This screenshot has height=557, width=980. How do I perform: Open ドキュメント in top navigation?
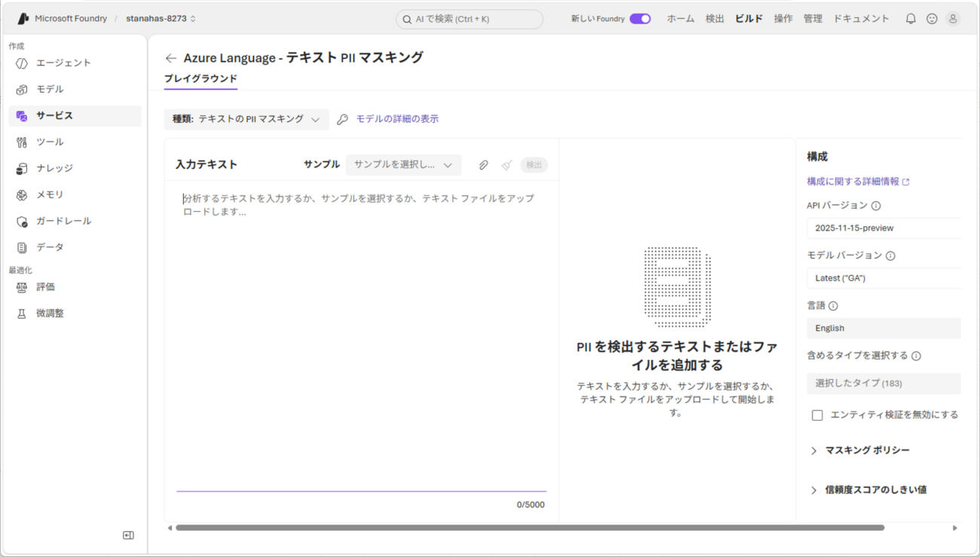[861, 19]
